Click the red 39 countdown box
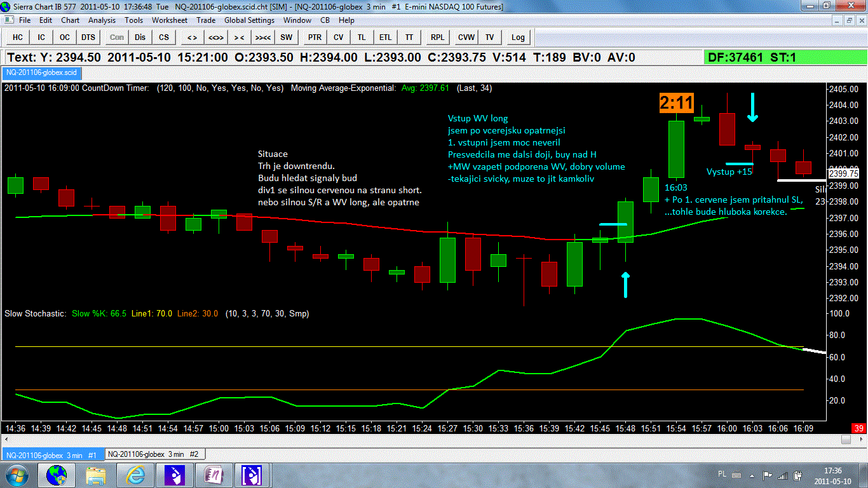This screenshot has width=868, height=488. coord(859,429)
